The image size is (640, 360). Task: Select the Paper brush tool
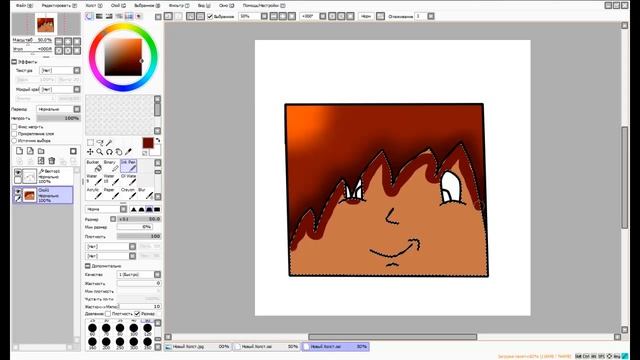click(111, 193)
